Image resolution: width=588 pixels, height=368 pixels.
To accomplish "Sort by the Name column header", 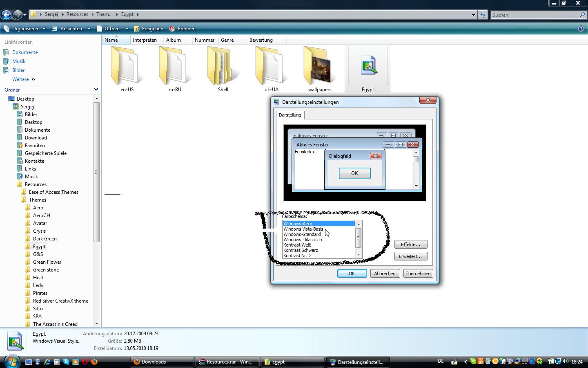I will click(116, 40).
